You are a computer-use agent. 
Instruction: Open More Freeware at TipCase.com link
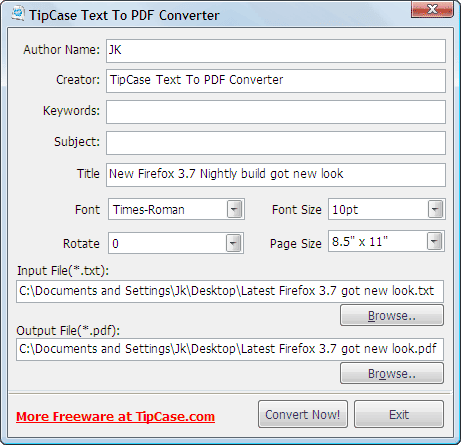pyautogui.click(x=115, y=417)
